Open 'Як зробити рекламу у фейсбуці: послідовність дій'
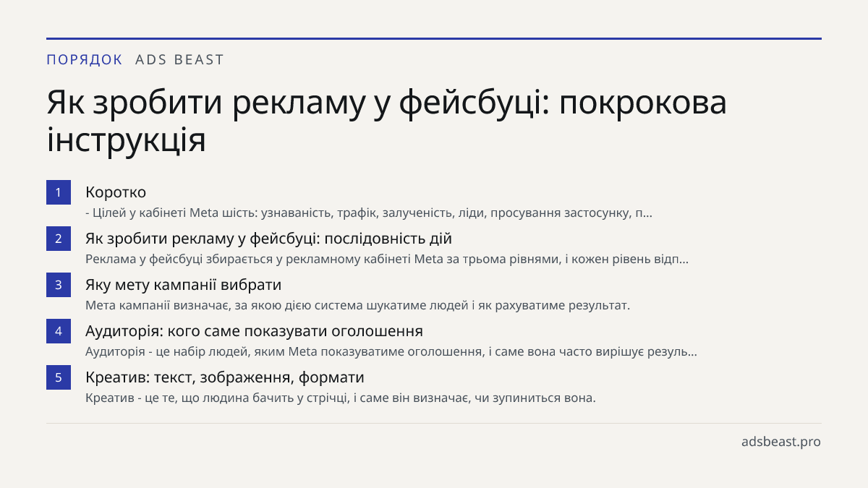 coord(268,239)
